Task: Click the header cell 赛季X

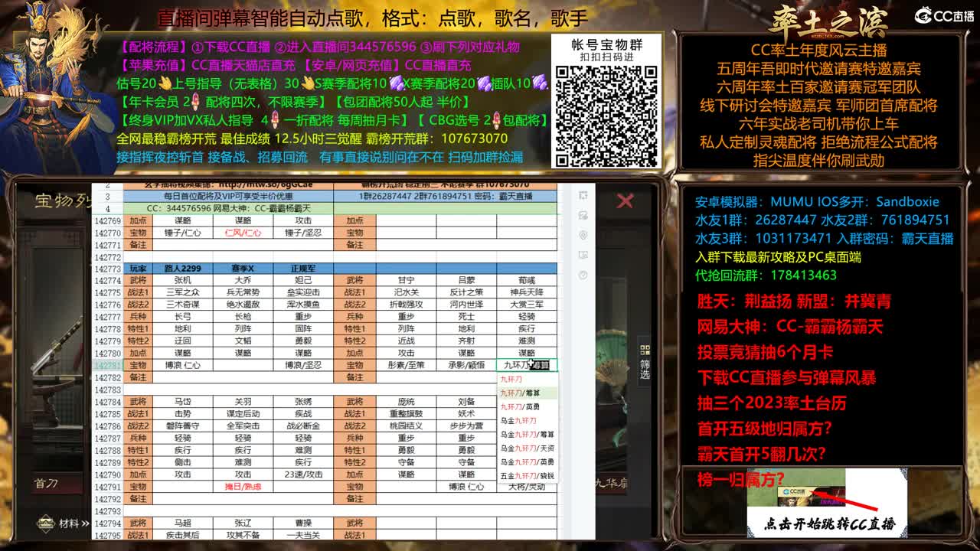Action: click(x=243, y=269)
